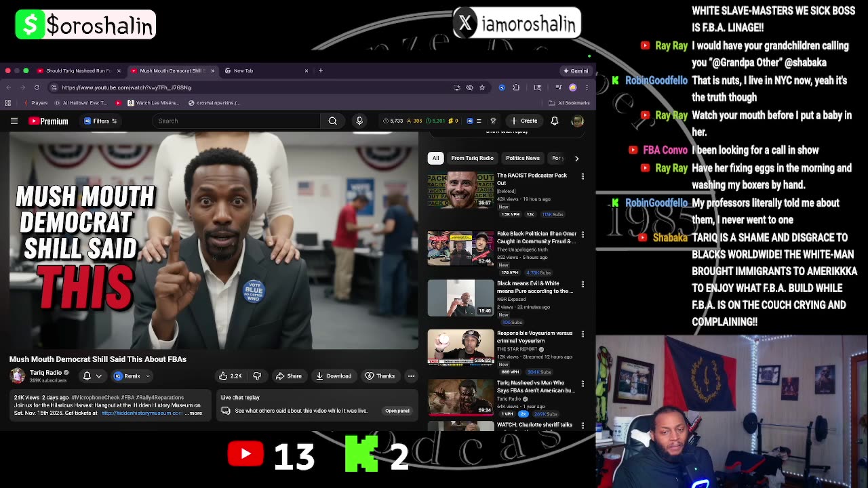Open the site info icon in address bar
This screenshot has width=868, height=488.
pyautogui.click(x=54, y=87)
